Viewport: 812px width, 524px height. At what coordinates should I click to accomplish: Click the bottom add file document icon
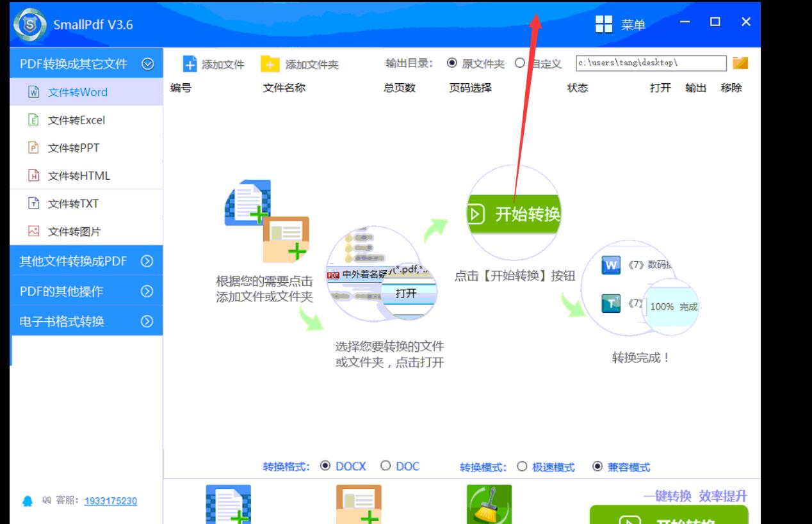(228, 505)
